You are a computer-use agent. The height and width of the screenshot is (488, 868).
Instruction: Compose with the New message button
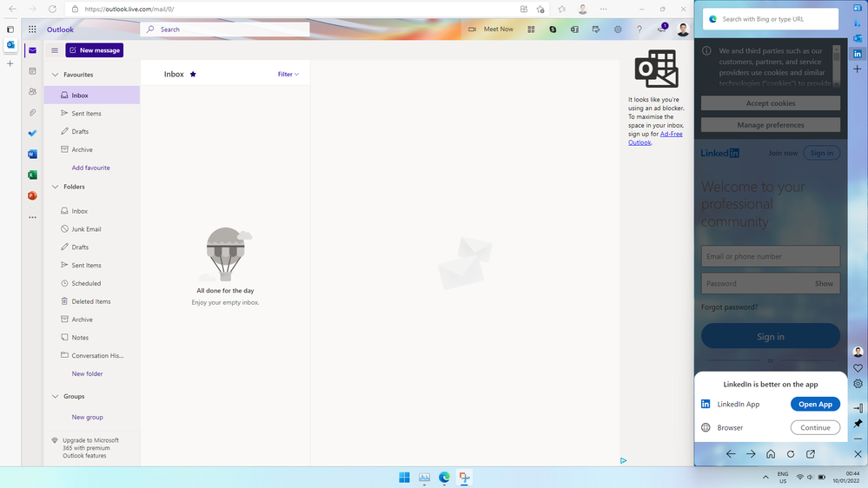point(94,50)
